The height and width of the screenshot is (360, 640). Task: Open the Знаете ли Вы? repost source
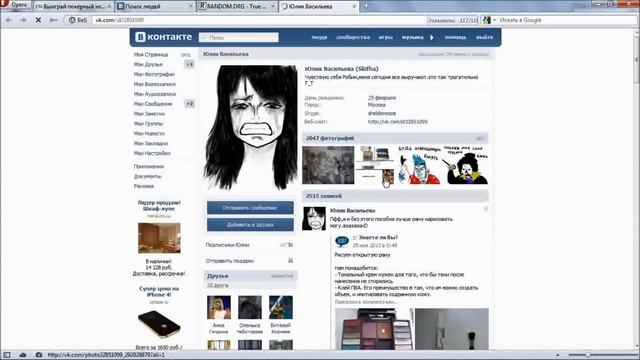(378, 237)
